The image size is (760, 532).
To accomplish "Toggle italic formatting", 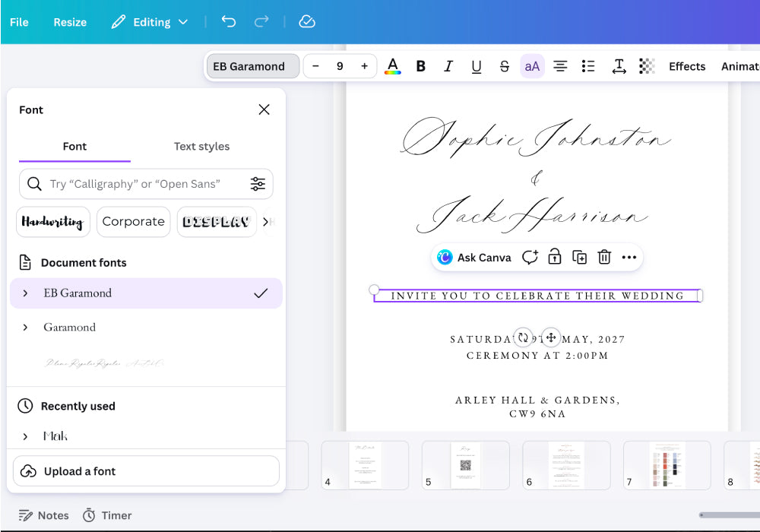I will tap(448, 66).
